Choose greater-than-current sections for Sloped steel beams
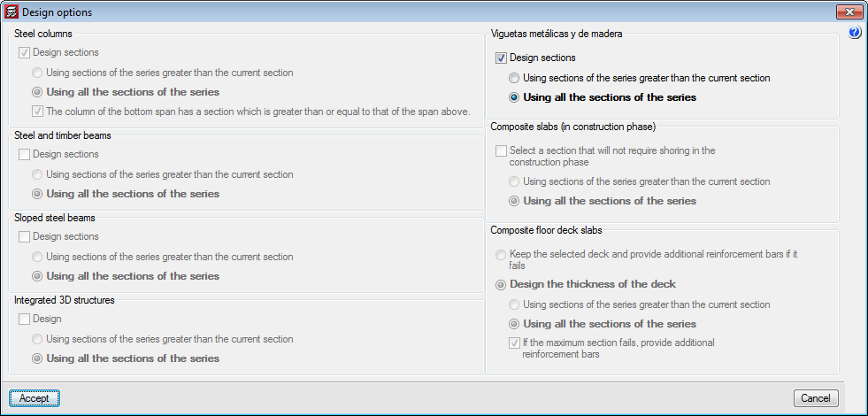The width and height of the screenshot is (868, 416). coord(37,257)
